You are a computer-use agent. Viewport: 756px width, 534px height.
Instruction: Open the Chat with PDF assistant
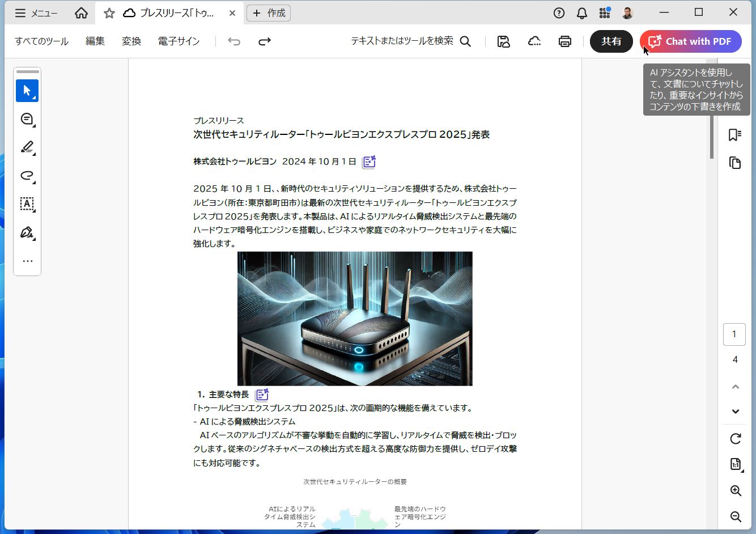[x=691, y=41]
